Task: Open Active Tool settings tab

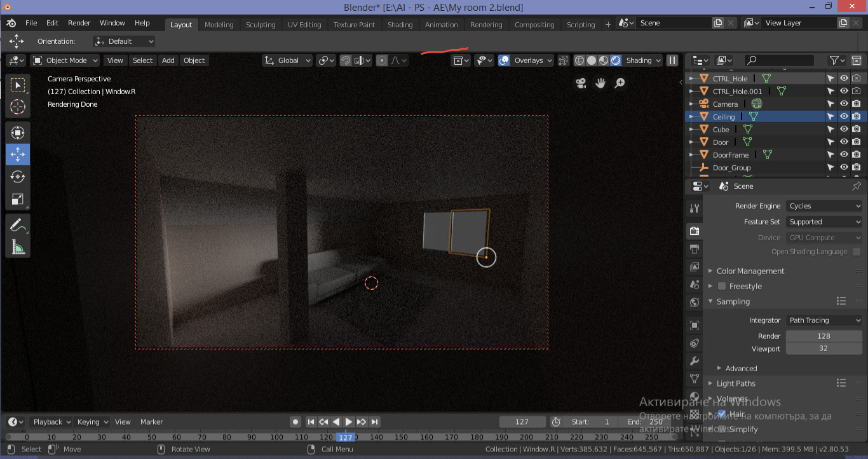Action: (695, 209)
